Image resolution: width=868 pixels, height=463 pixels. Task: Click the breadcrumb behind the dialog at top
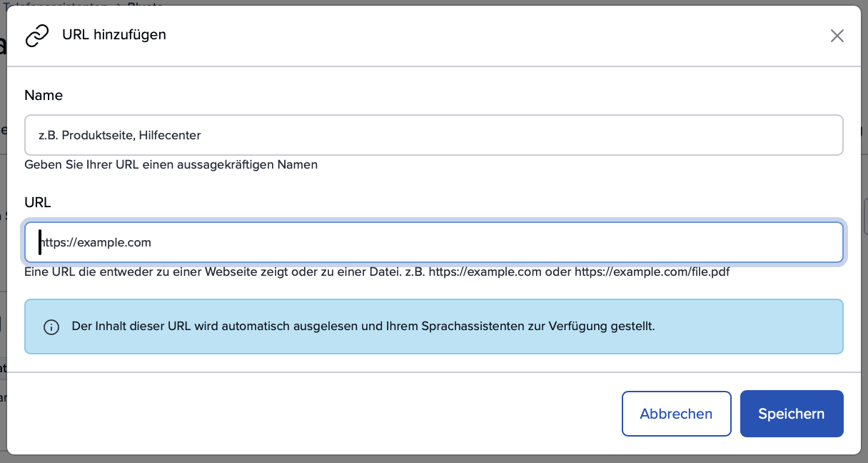click(x=86, y=3)
